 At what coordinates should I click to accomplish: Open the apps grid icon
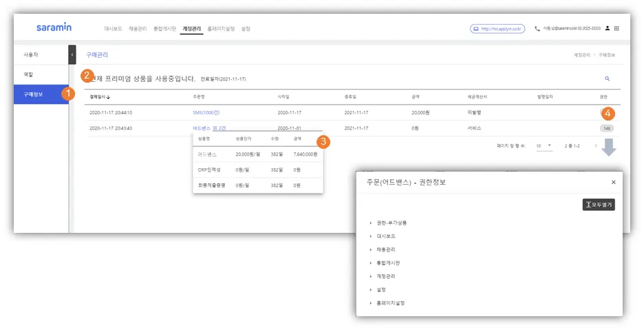point(616,28)
